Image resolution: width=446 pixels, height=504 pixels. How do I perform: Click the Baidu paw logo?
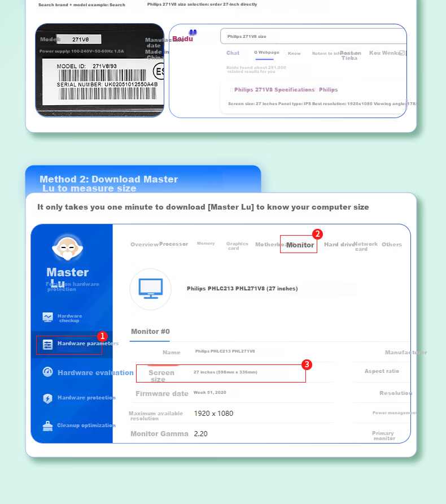193,32
